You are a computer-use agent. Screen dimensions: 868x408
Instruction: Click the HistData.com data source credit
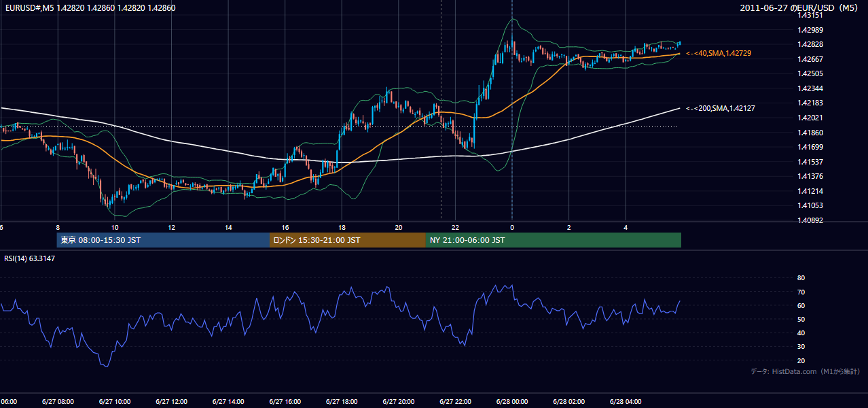806,371
